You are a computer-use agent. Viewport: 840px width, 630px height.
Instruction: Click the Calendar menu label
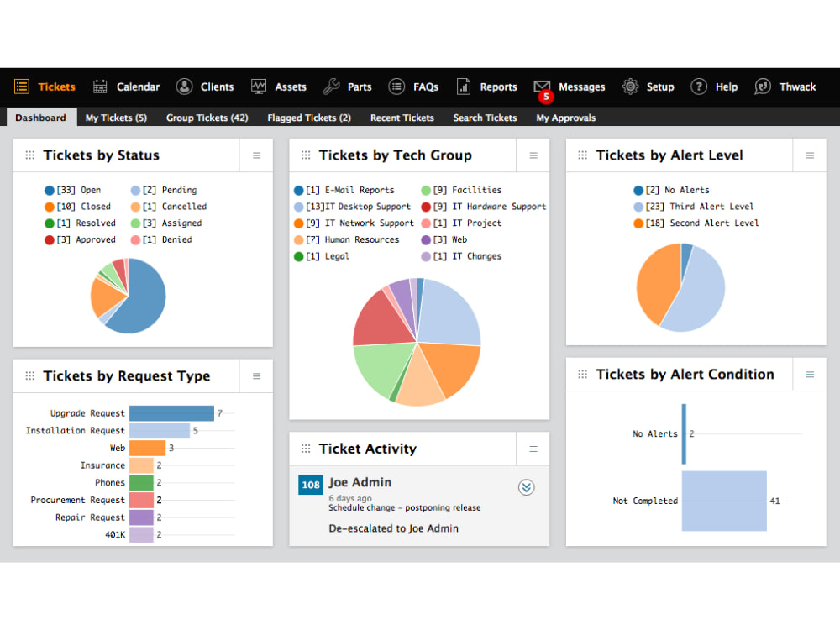click(x=139, y=87)
